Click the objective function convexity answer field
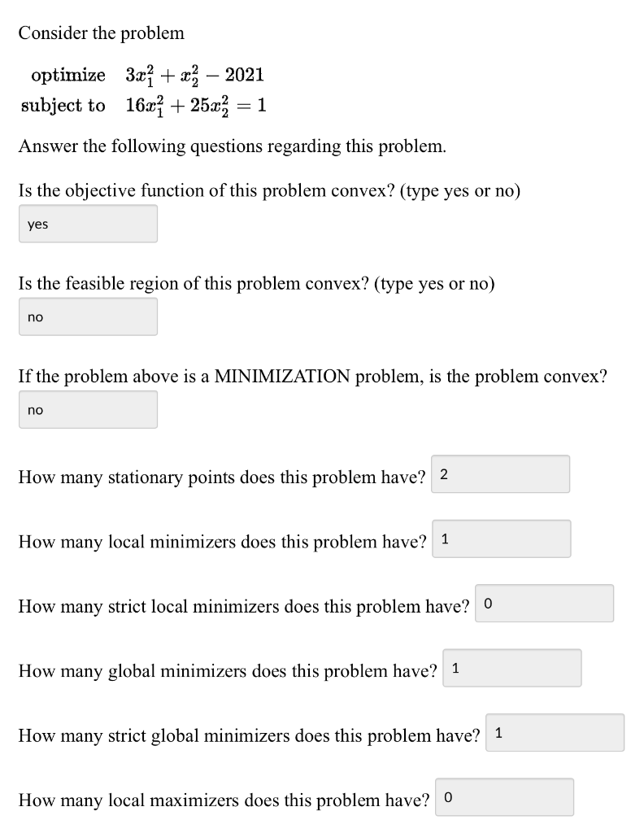Screen dimensions: 644x833 click(87, 224)
